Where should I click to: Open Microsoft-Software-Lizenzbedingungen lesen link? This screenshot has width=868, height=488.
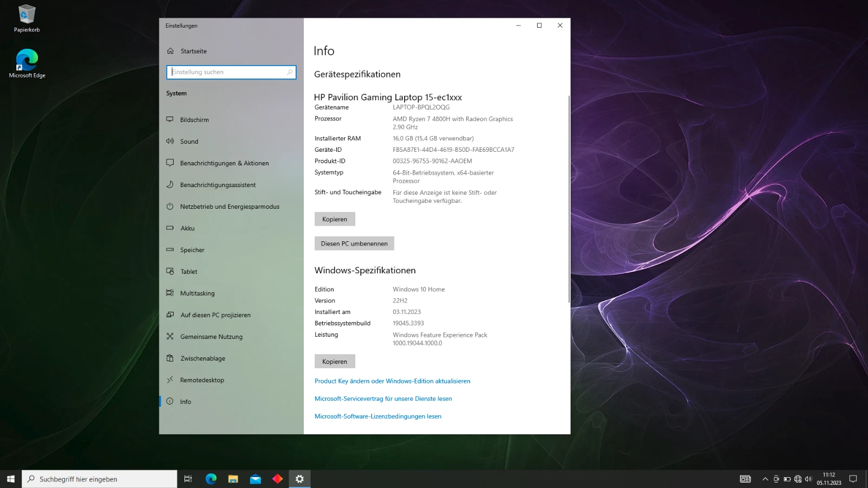pos(378,416)
